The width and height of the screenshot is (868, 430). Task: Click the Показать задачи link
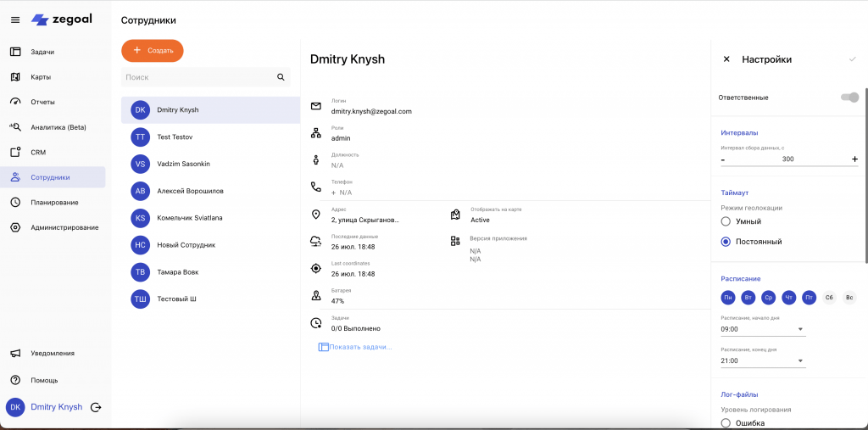(x=360, y=347)
